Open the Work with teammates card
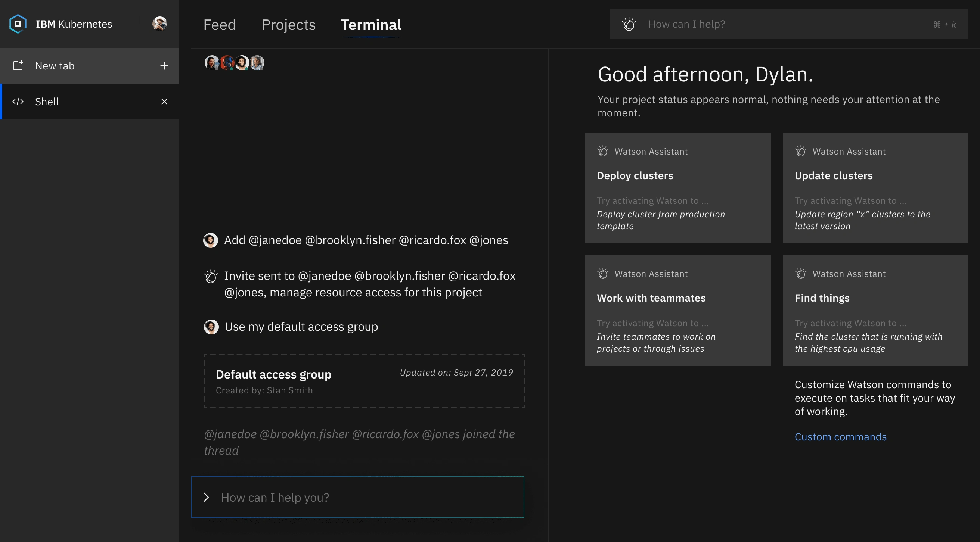980x542 pixels. click(x=677, y=310)
